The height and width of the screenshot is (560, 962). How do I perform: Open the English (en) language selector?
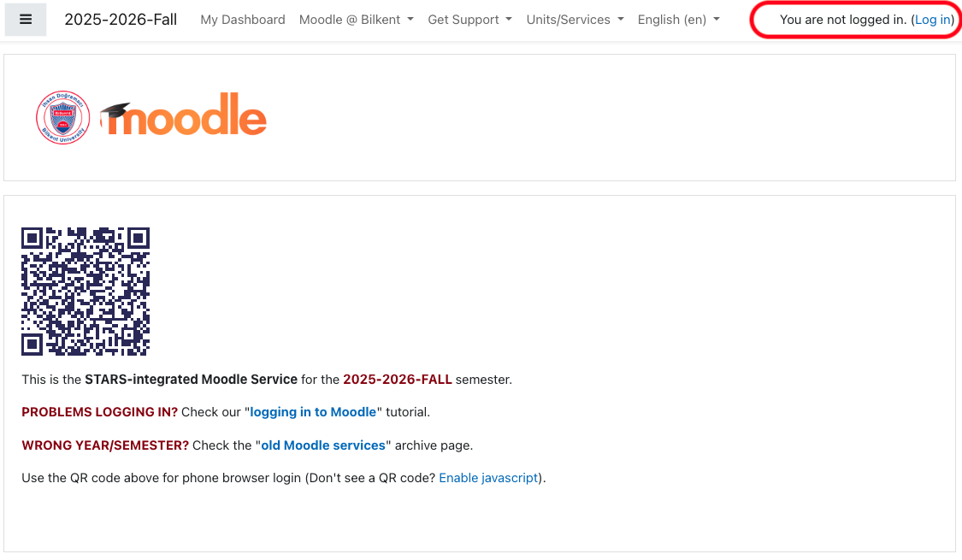pyautogui.click(x=679, y=20)
